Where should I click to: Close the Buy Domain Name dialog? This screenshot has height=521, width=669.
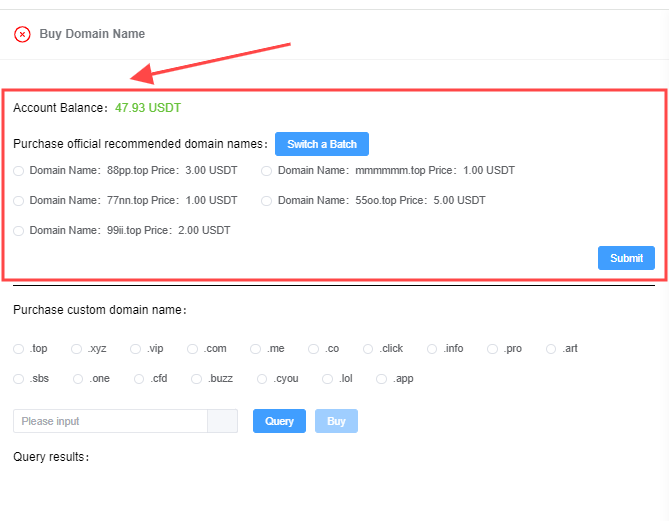point(22,34)
